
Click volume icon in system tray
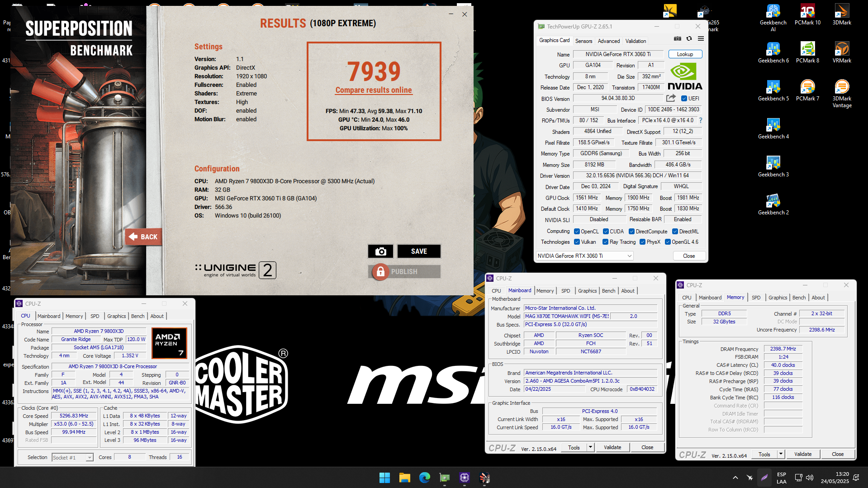click(x=810, y=478)
